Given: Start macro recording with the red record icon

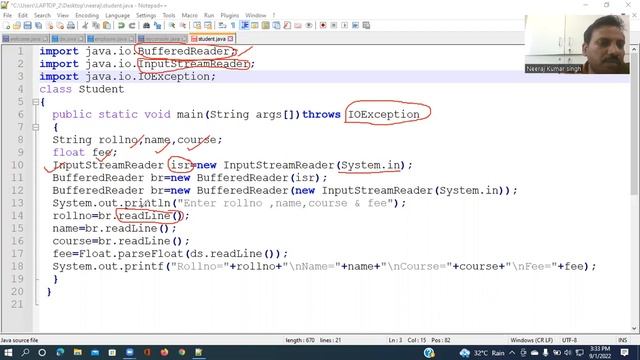Looking at the screenshot, I should [323, 25].
